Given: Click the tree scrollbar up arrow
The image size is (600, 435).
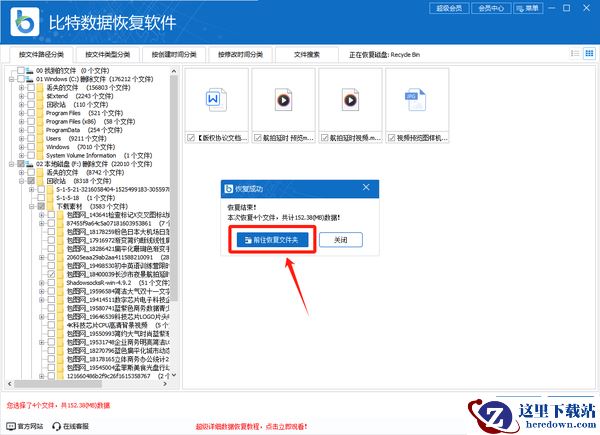Looking at the screenshot, I should click(x=174, y=71).
